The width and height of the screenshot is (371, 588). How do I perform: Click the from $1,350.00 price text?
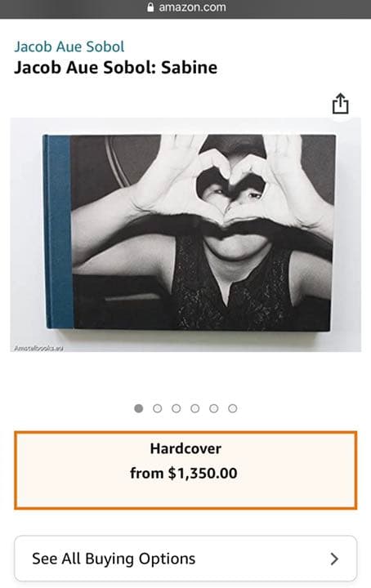(184, 473)
